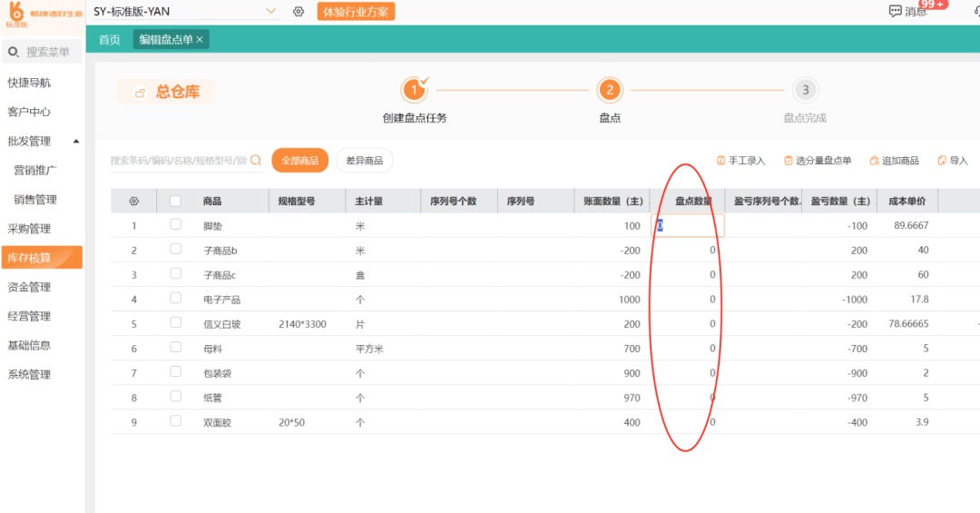Click the 追加商品 icon
Viewport: 980px width, 513px height.
pyautogui.click(x=875, y=161)
